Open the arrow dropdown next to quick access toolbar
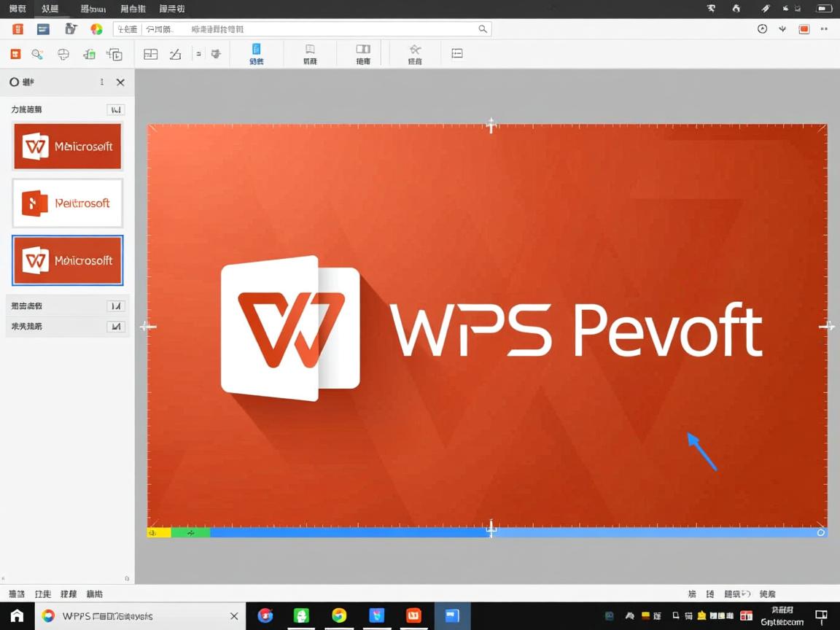The height and width of the screenshot is (630, 840). [x=782, y=28]
